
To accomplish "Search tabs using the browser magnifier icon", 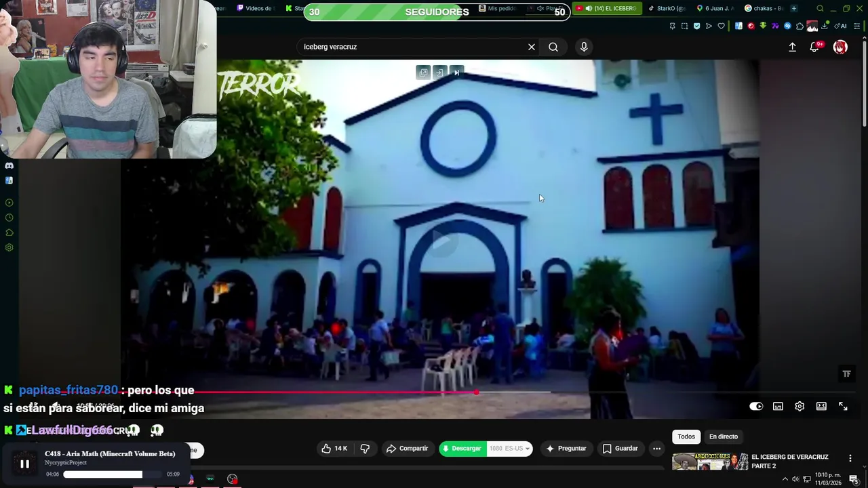I will click(x=820, y=8).
